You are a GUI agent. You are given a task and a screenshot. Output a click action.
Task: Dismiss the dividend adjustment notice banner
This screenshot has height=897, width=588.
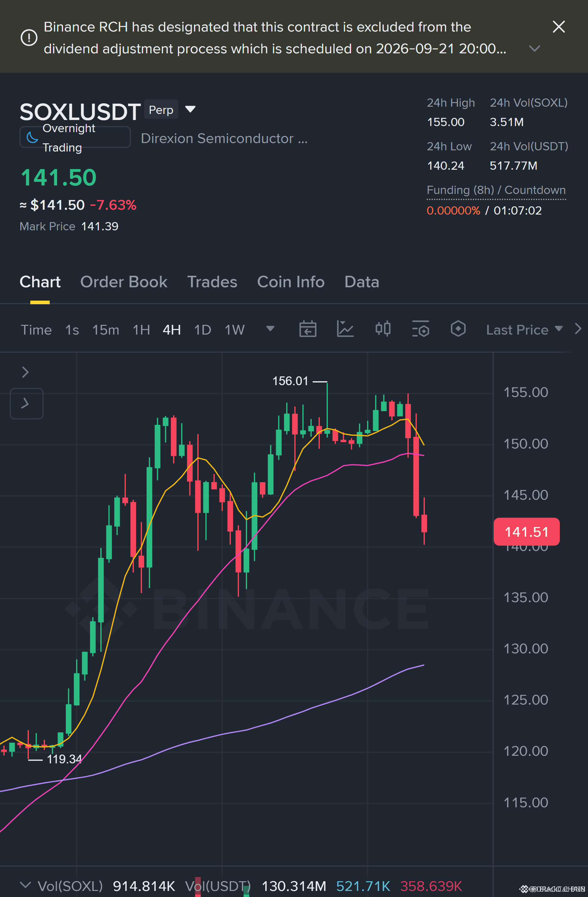pos(559,27)
